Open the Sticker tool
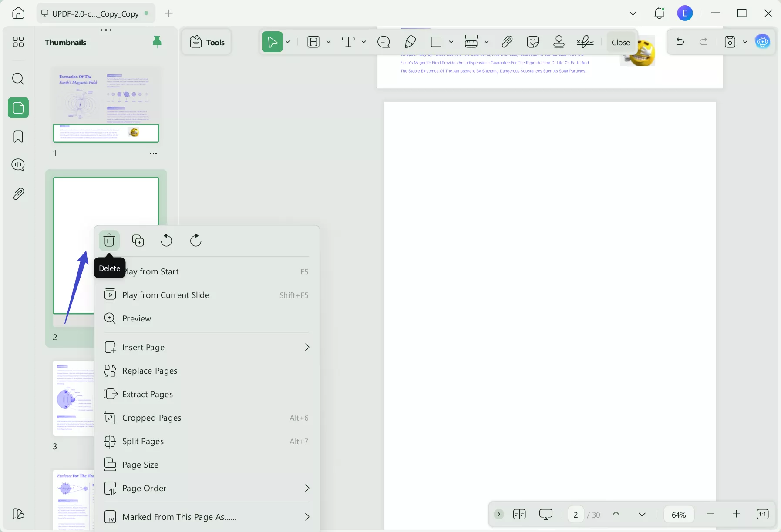This screenshot has width=781, height=532. pos(533,42)
